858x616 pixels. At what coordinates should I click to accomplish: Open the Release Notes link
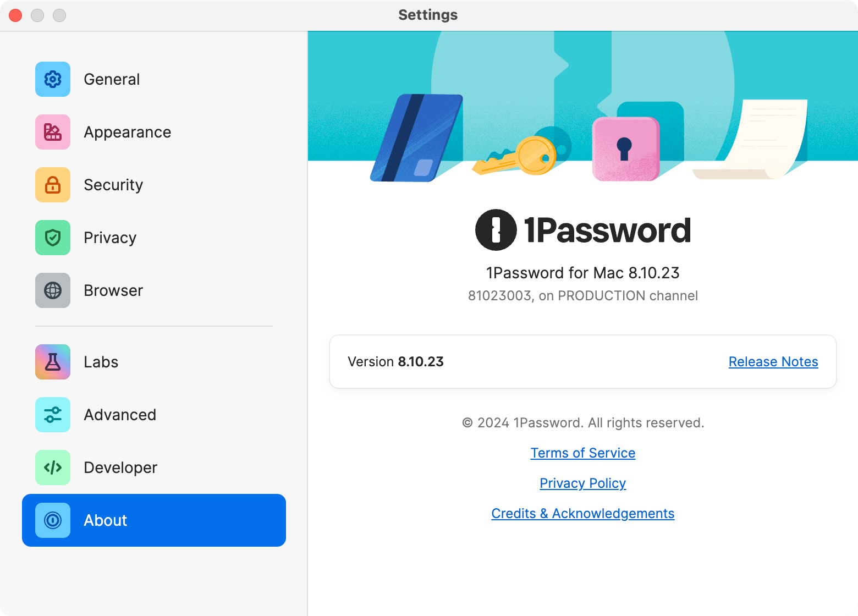pyautogui.click(x=773, y=362)
